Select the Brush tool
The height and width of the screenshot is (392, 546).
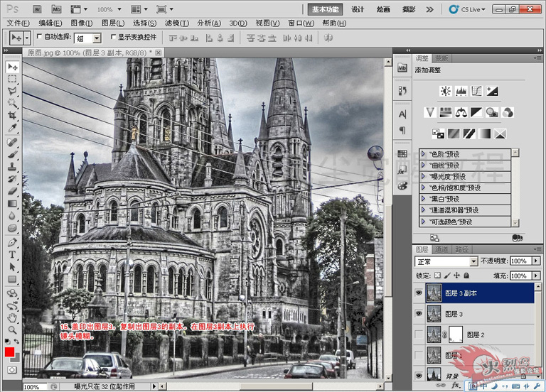tap(13, 154)
